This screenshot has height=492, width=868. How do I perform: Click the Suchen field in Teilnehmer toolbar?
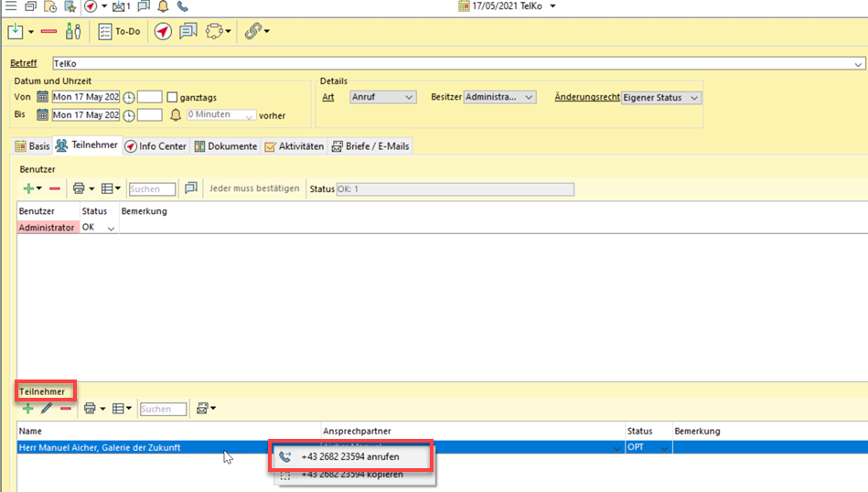163,409
